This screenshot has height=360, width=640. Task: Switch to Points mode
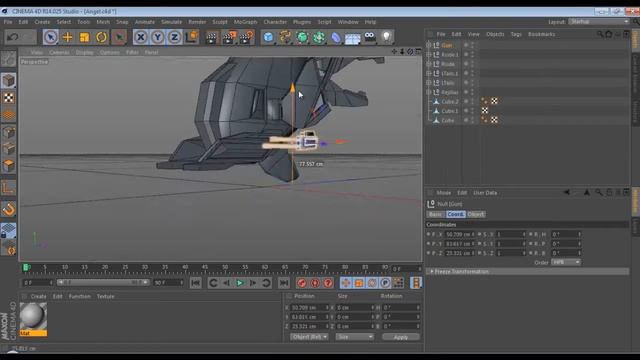(8, 132)
